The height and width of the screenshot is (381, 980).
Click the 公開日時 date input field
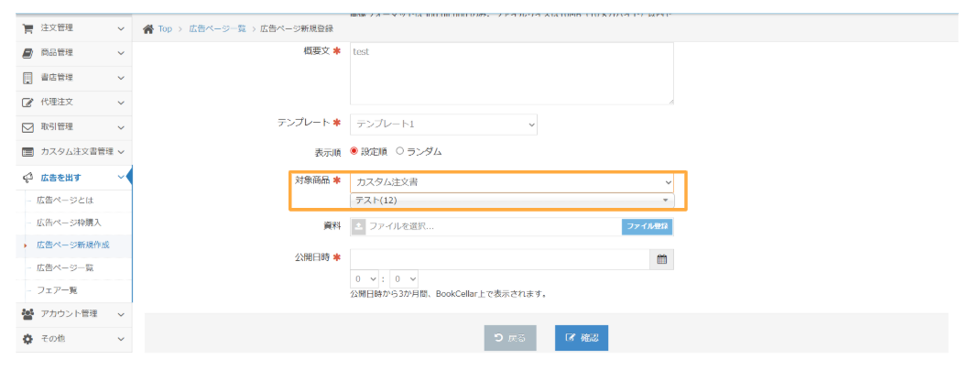pyautogui.click(x=500, y=259)
